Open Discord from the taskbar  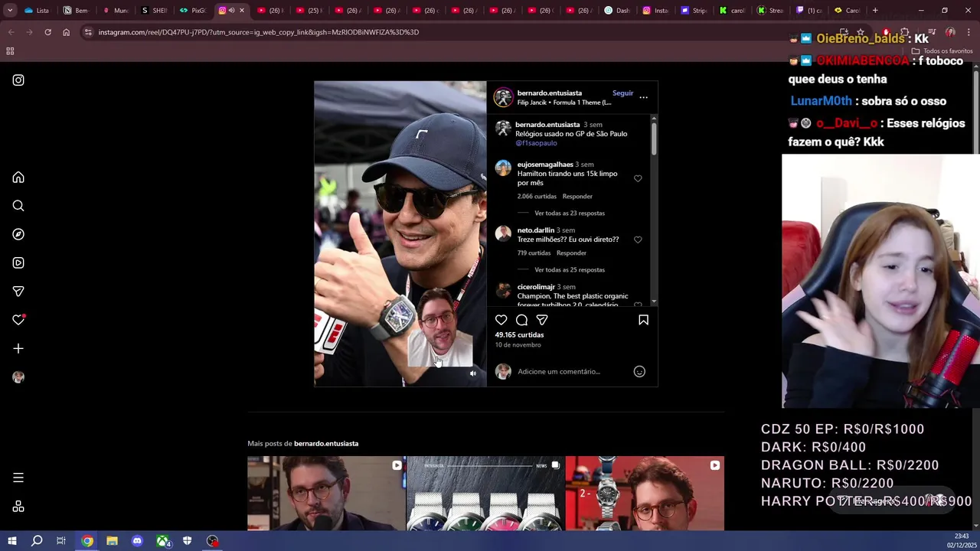tap(137, 541)
